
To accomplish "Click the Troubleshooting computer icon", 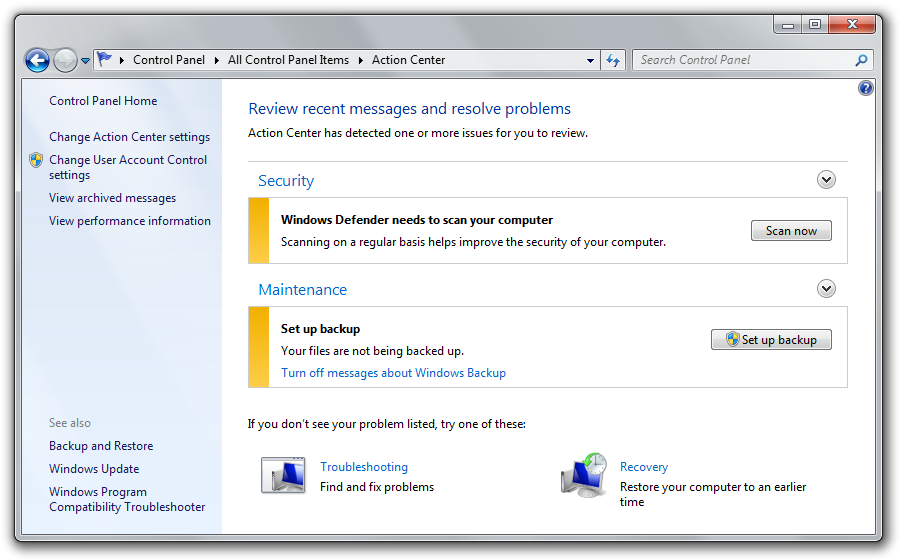I will [283, 476].
